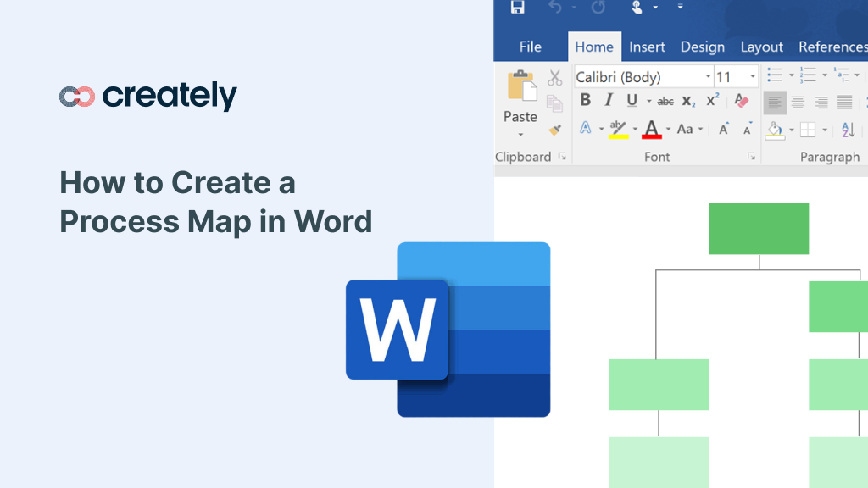Open the Design ribbon tab
The height and width of the screenshot is (488, 868).
tap(703, 47)
